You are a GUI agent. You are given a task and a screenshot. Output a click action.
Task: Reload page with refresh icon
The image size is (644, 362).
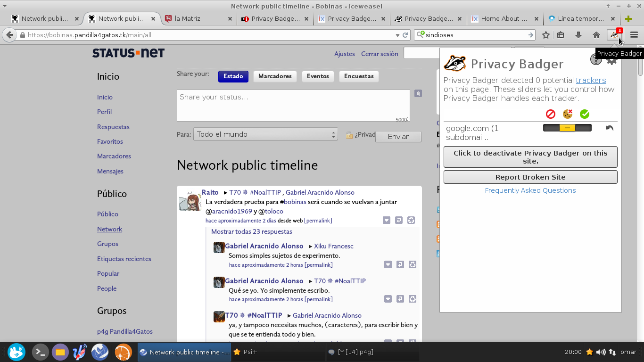[405, 35]
